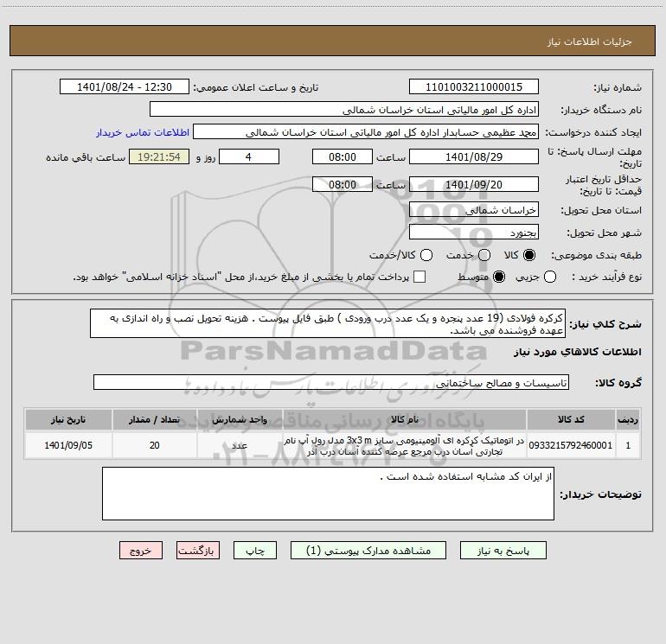Viewport: 666px width, 644px height.
Task: Click the خروج exit button
Action: (x=141, y=551)
